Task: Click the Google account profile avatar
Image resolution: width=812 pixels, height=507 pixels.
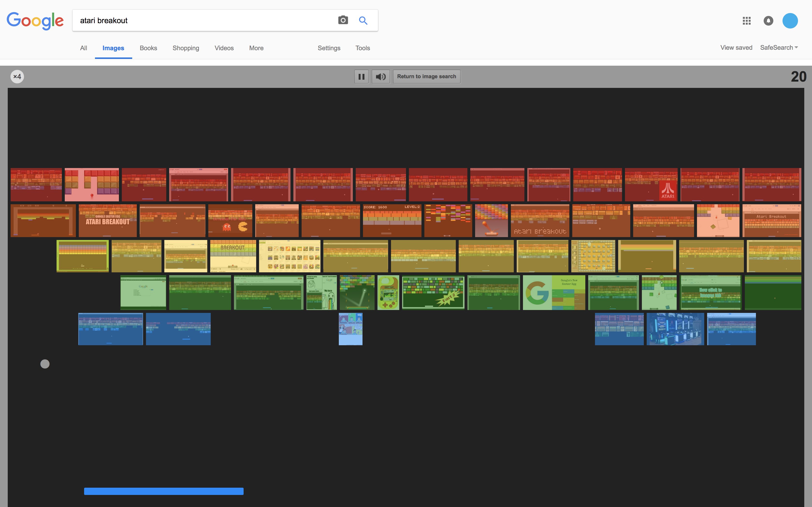Action: pos(790,21)
